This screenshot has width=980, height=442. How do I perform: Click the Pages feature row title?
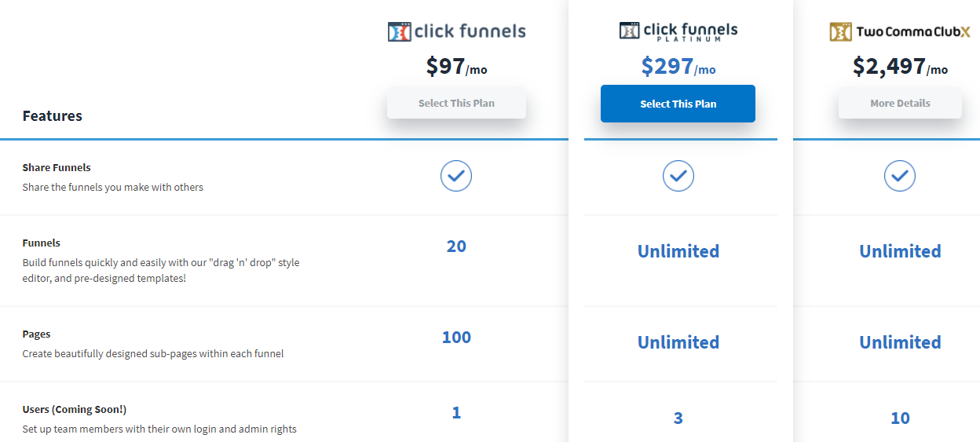36,334
